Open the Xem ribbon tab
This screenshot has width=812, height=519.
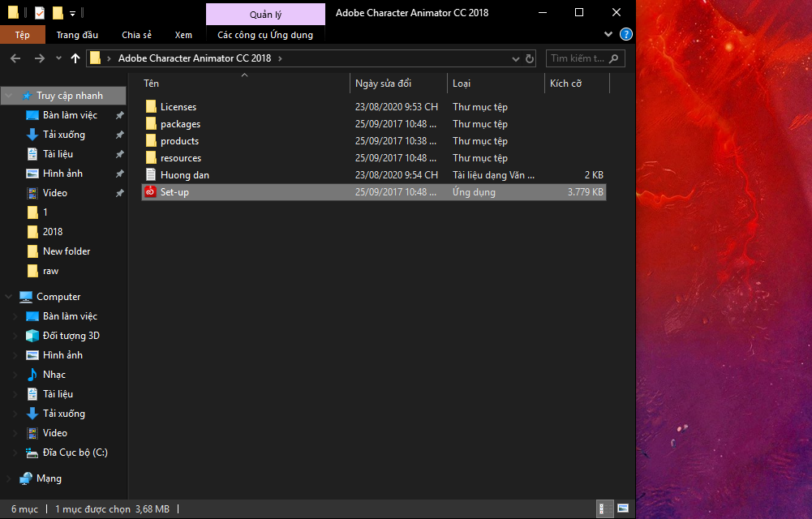(x=183, y=35)
